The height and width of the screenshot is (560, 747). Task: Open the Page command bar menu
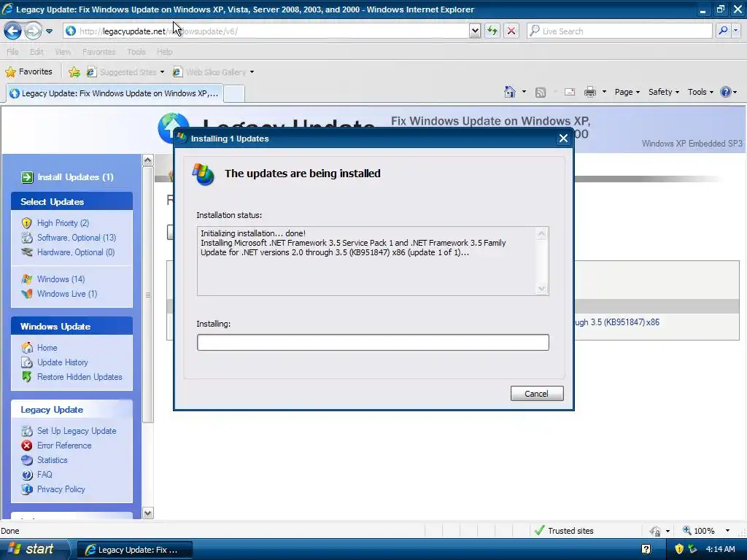coord(627,92)
